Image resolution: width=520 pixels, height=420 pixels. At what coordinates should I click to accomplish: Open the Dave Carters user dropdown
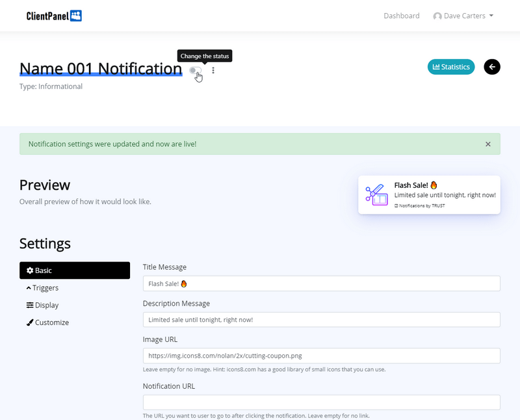click(463, 16)
